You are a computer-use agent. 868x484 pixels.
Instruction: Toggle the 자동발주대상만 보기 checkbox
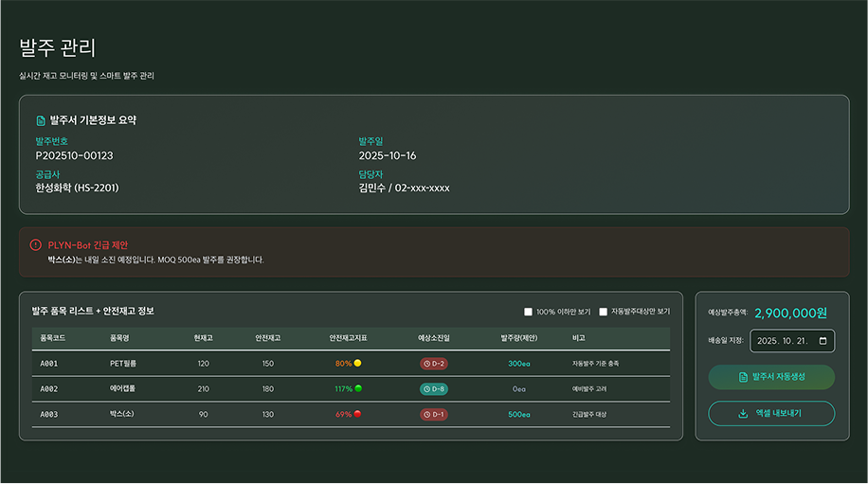tap(604, 312)
